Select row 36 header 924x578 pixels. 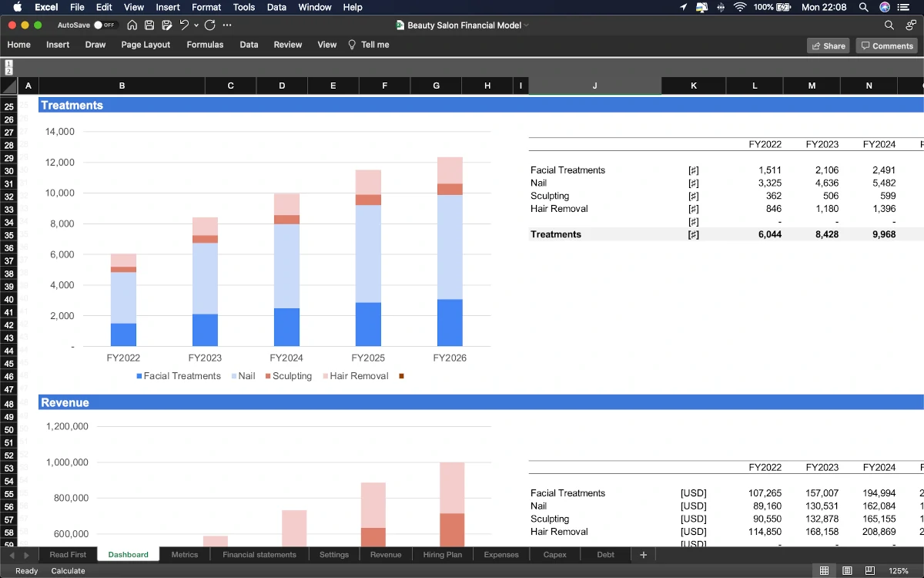click(9, 247)
